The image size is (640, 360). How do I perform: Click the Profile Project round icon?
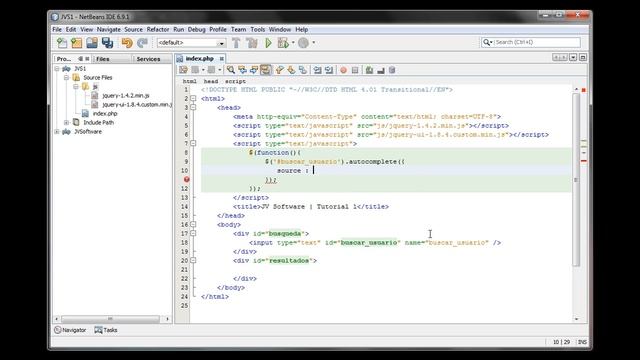tap(303, 42)
